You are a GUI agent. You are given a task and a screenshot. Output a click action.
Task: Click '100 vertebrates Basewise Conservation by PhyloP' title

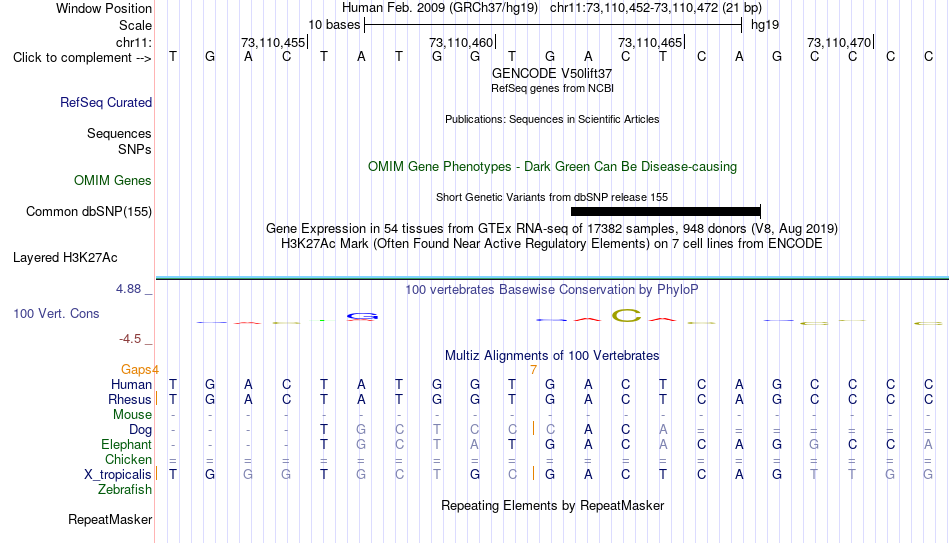click(552, 290)
